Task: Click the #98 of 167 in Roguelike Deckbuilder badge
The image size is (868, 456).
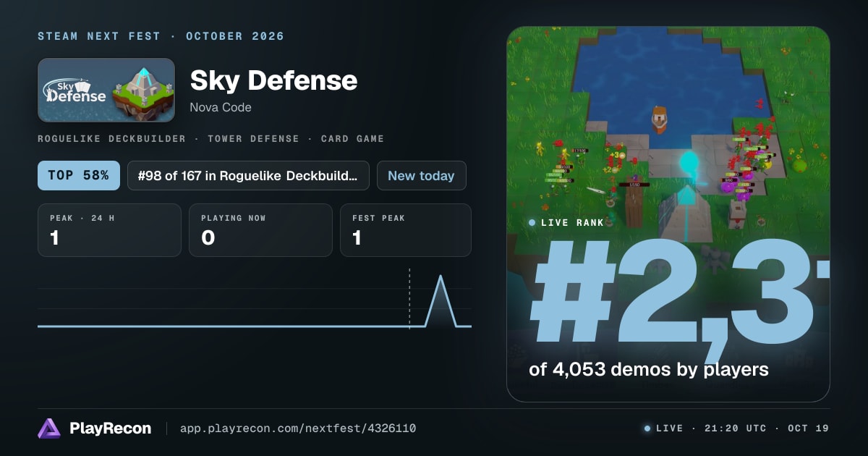Action: tap(248, 176)
